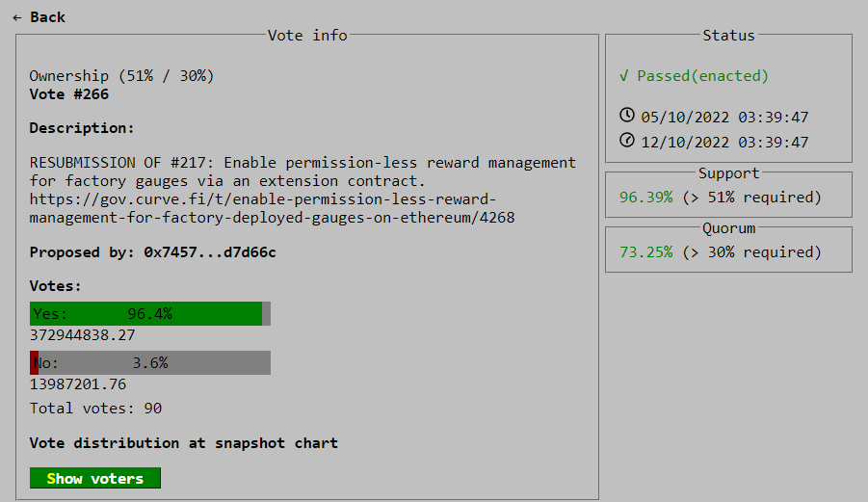Open the gov.curve.fi proposal link
868x502 pixels.
click(272, 208)
